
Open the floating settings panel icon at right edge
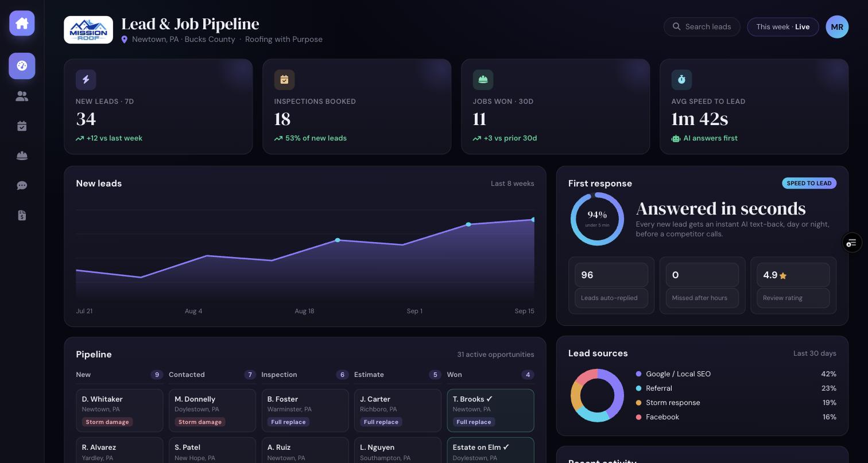852,243
